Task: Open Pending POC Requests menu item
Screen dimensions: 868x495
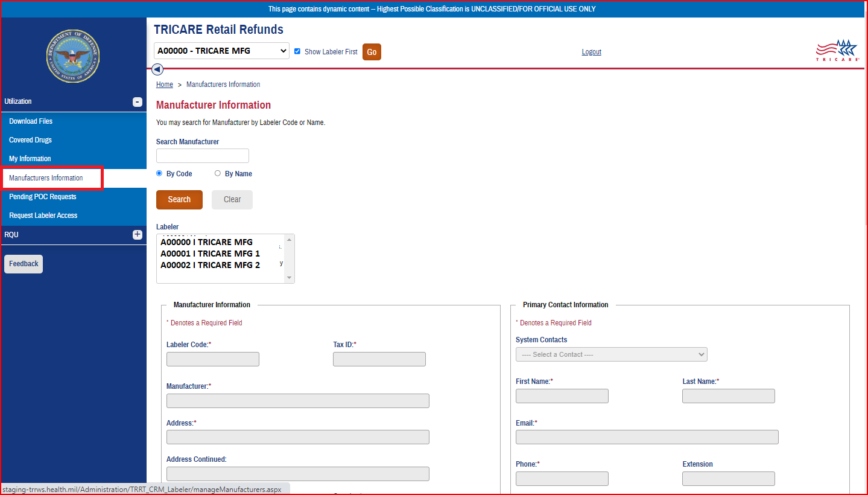Action: [43, 197]
